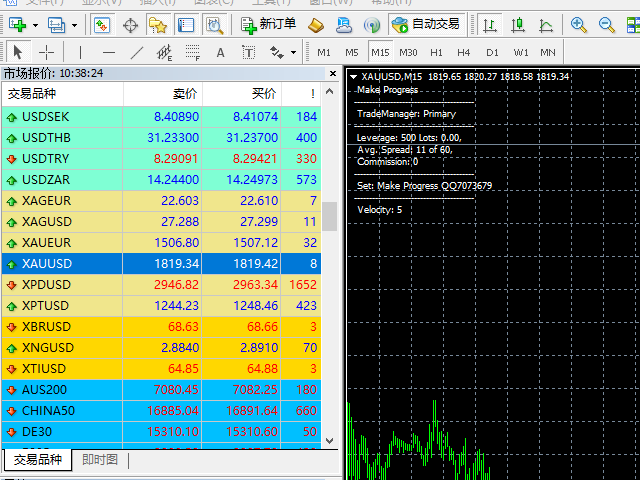The height and width of the screenshot is (480, 640).
Task: Click the tile windows icon
Action: coord(633,25)
